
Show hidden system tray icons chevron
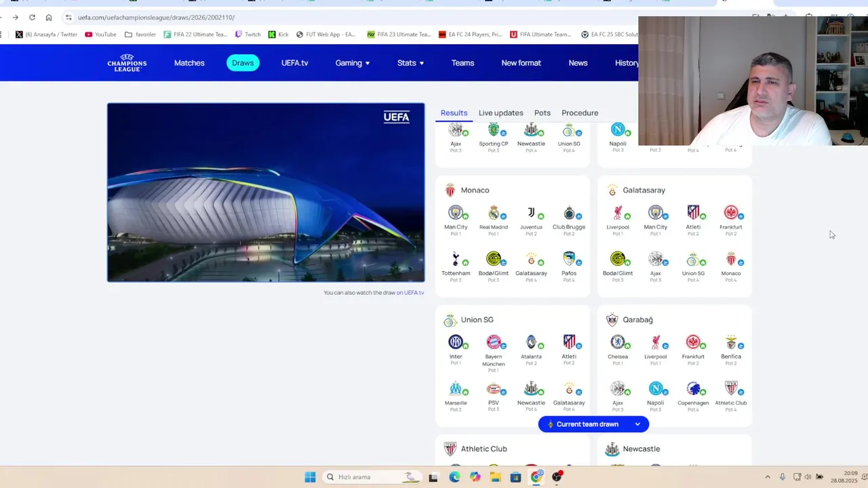point(768,477)
